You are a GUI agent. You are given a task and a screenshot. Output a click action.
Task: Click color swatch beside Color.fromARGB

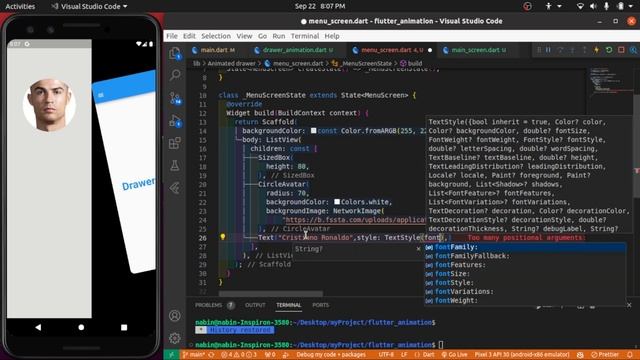click(313, 131)
